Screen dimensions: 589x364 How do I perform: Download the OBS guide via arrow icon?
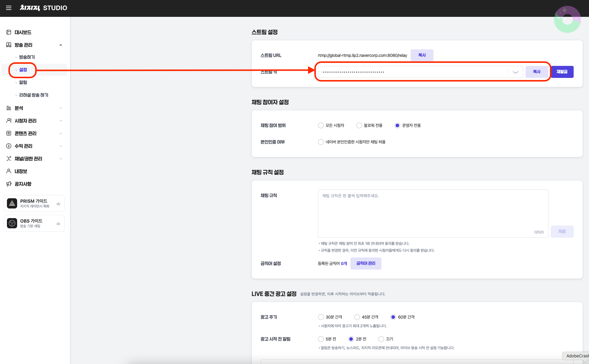(58, 223)
